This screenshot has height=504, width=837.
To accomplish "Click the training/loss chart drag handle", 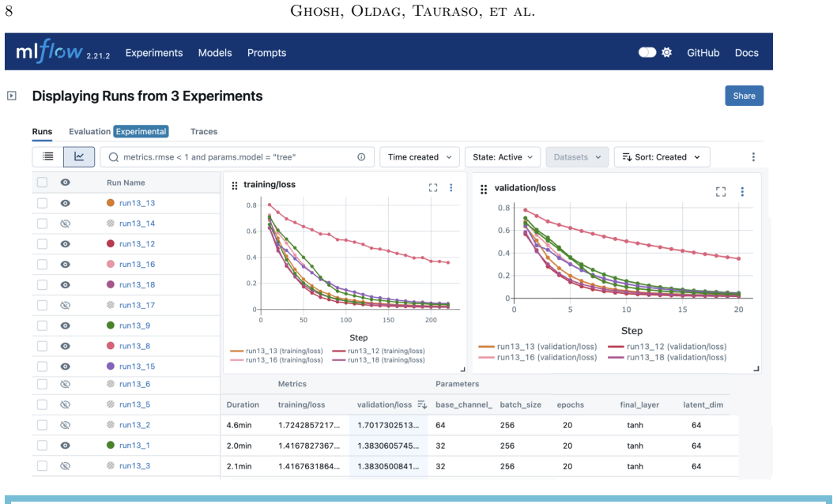I will pyautogui.click(x=234, y=186).
